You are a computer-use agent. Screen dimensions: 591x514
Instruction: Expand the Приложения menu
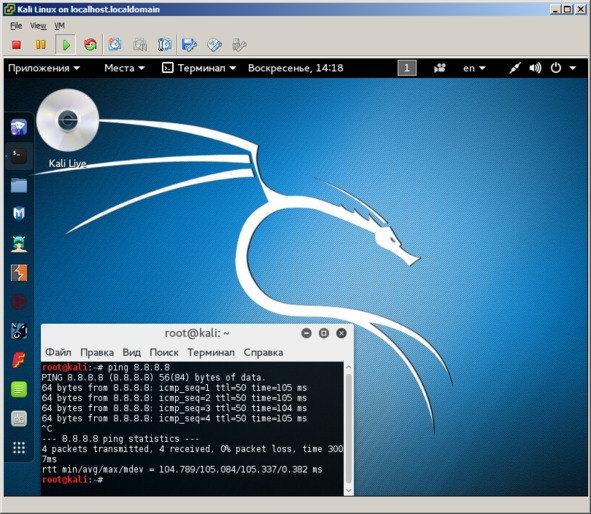(44, 68)
